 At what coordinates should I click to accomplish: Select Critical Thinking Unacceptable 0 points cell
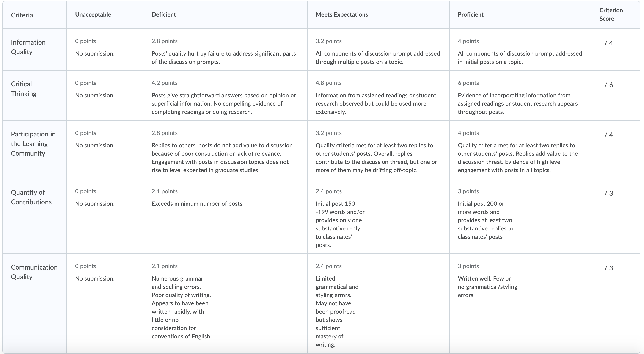(105, 96)
